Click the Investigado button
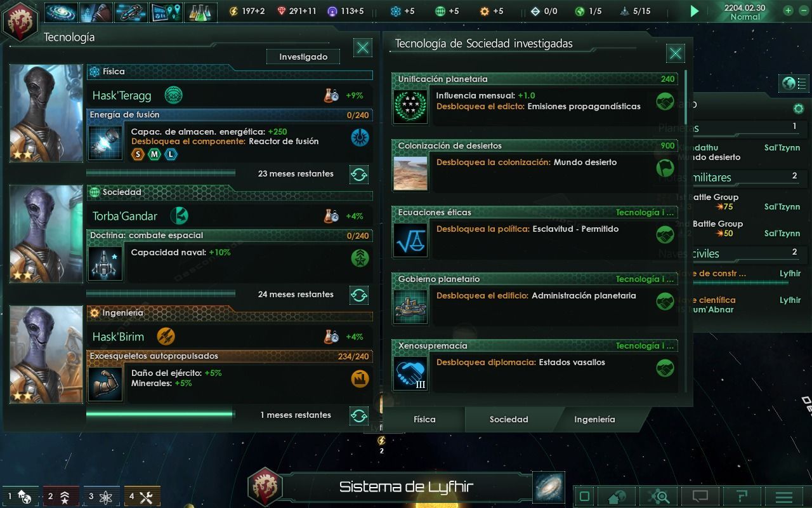This screenshot has height=508, width=812. point(303,57)
